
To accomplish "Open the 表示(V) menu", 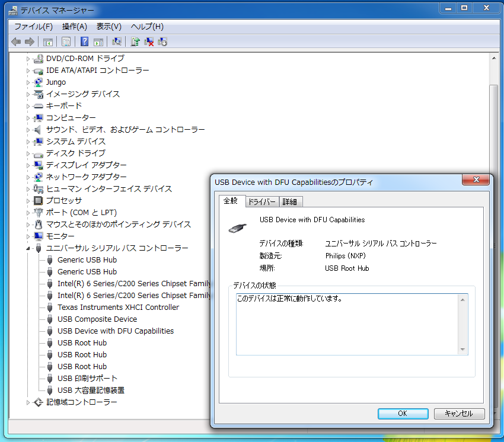I will [109, 26].
